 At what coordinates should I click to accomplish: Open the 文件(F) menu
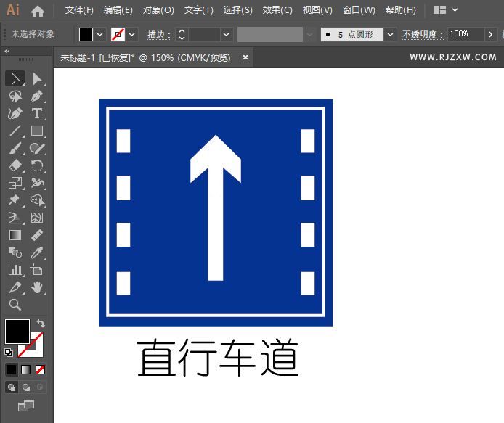coord(79,10)
